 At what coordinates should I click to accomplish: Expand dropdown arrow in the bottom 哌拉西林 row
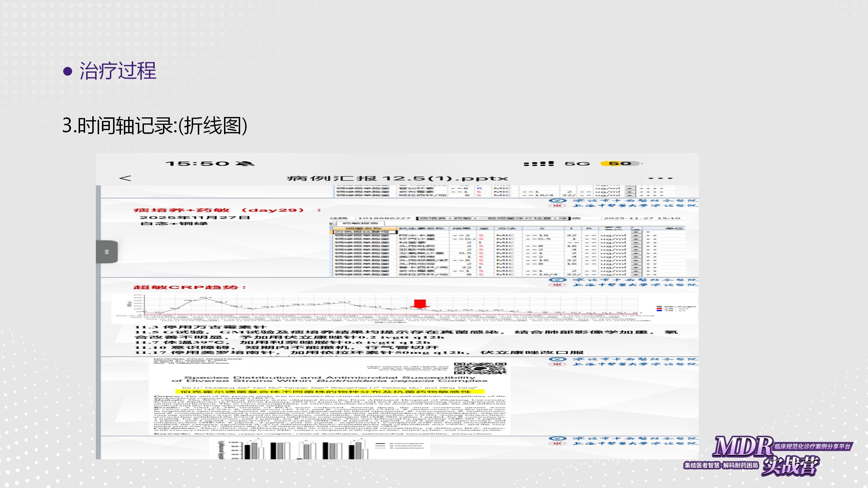[636, 274]
